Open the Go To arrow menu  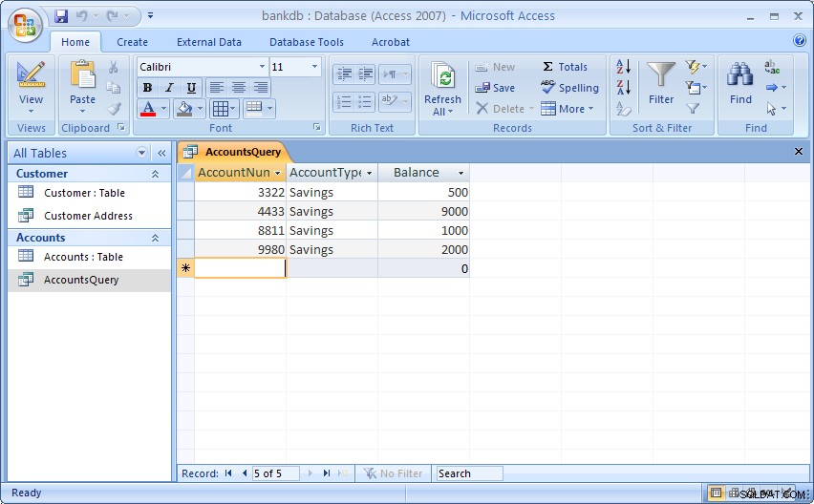tap(776, 87)
